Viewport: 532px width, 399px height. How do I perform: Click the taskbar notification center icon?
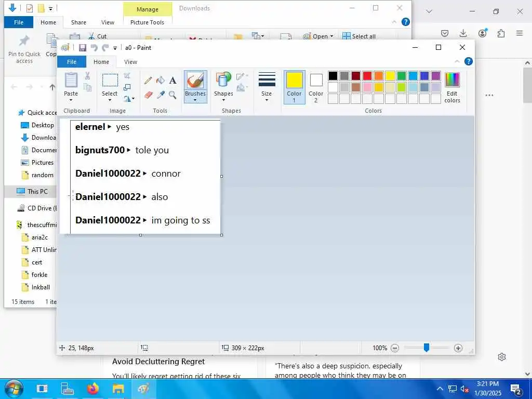click(x=516, y=389)
